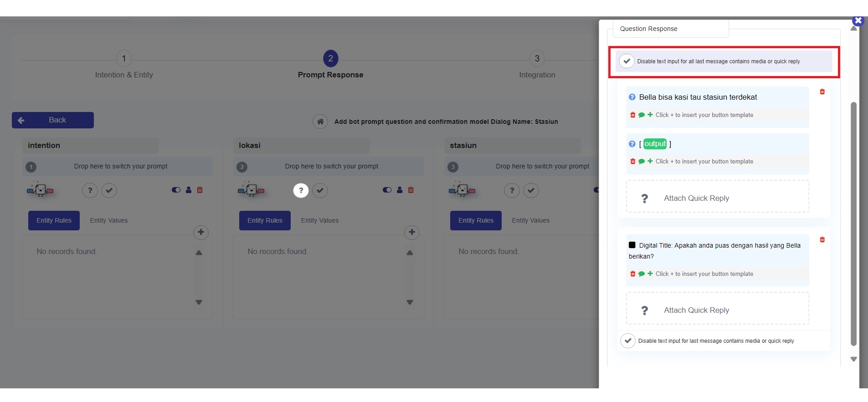Open question prompt in intention column
The height and width of the screenshot is (402, 868).
[90, 190]
